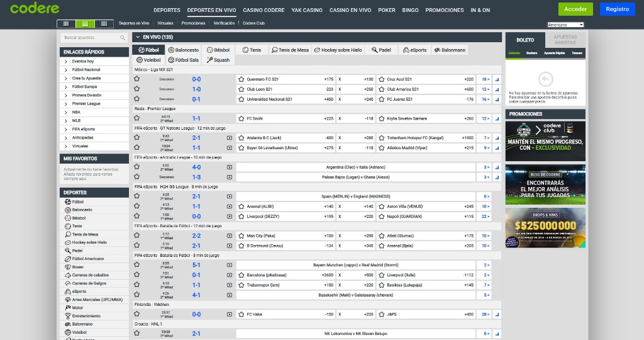This screenshot has height=340, width=644.
Task: Collapse the EN VIVO (133) section
Action: [138, 37]
